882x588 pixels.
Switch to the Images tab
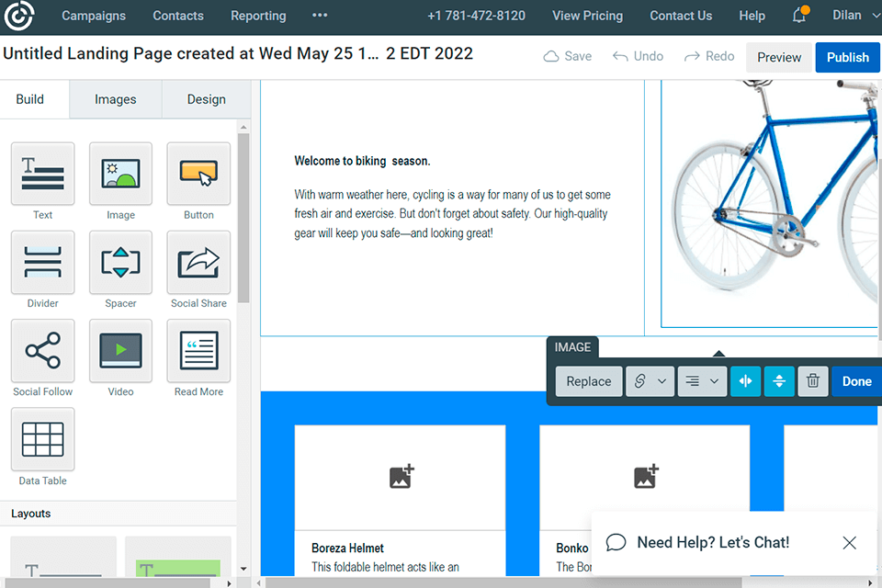116,99
